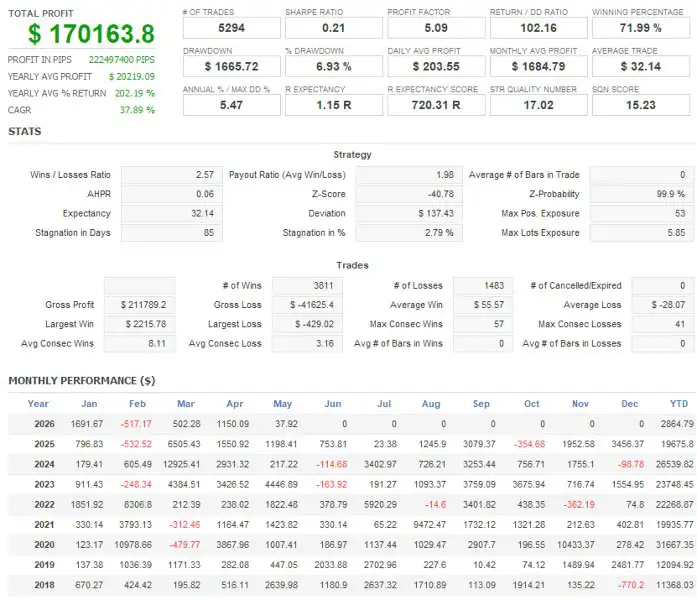
Task: Select 2019 July cell 2702.96
Action: [x=380, y=565]
